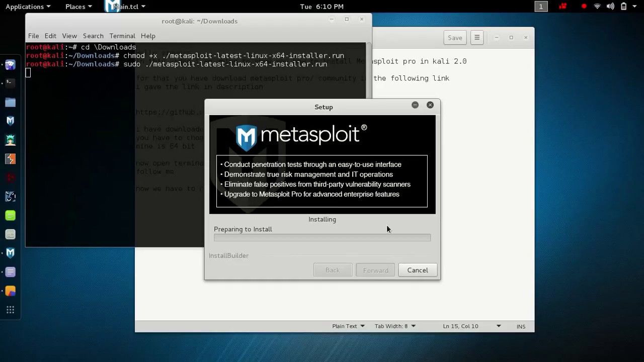Click the cd \Downloads command line
644x362 pixels.
click(x=81, y=47)
